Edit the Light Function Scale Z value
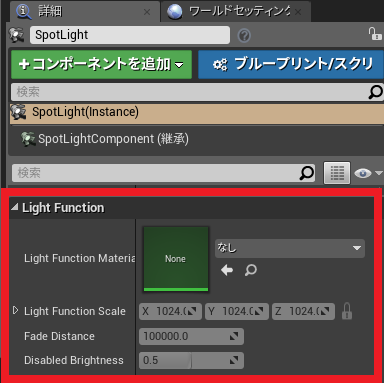The image size is (384, 383). (x=303, y=311)
